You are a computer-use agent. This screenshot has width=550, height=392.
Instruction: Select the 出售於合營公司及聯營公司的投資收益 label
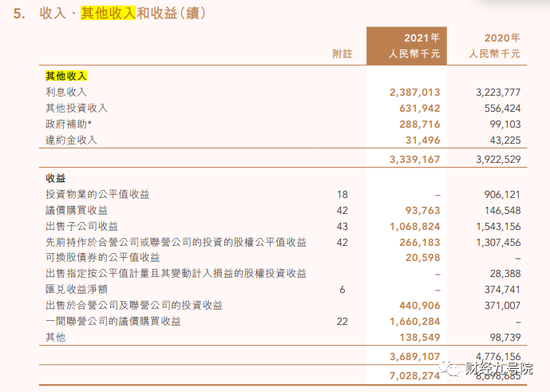(x=134, y=305)
